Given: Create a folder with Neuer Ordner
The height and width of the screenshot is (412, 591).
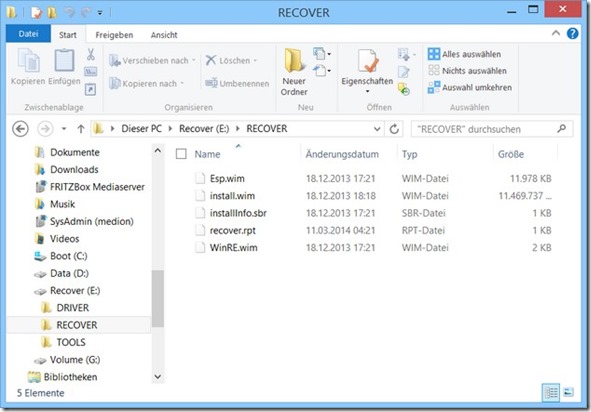Looking at the screenshot, I should 294,72.
